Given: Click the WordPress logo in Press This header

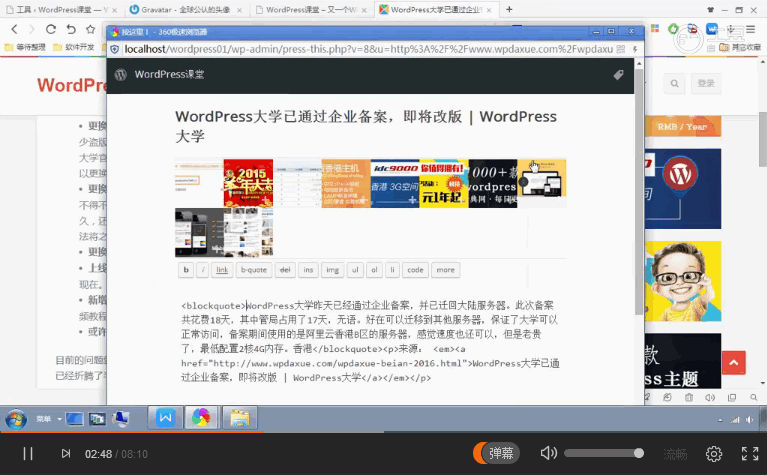Looking at the screenshot, I should [120, 75].
